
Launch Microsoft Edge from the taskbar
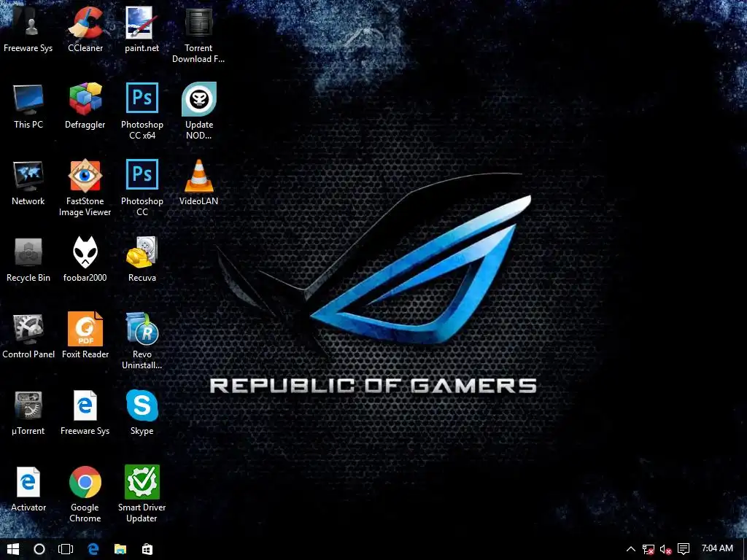[93, 549]
